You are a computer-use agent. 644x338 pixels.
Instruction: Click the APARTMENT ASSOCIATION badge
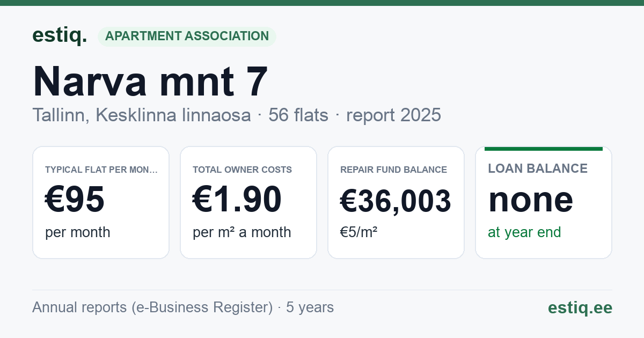coord(187,36)
